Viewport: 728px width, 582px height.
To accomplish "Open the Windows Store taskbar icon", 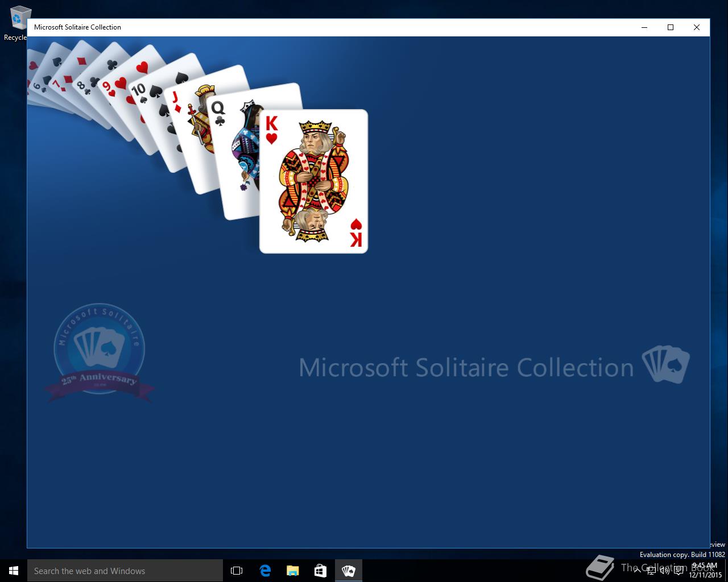I will coord(320,571).
